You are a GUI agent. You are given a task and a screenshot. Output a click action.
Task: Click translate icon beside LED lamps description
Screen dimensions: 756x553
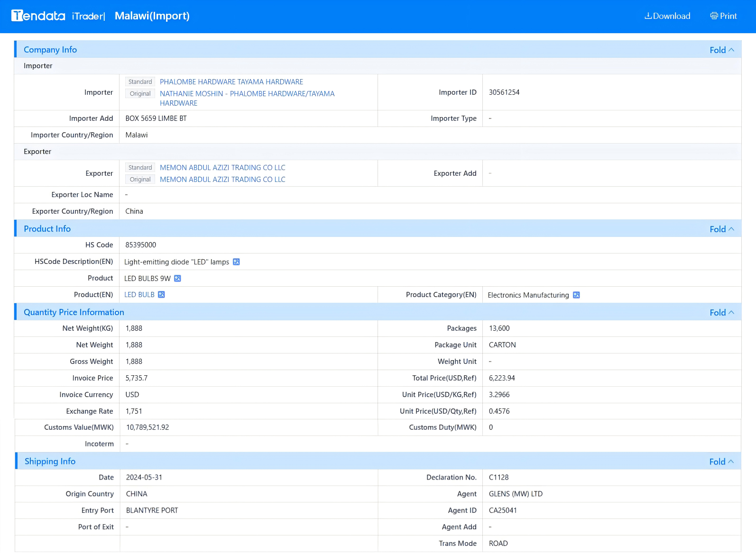click(x=236, y=262)
